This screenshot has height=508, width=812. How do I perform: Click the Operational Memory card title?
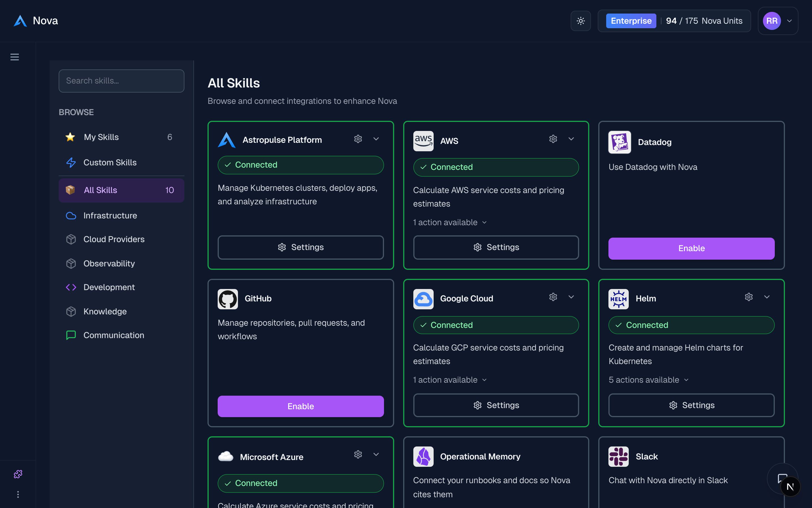point(480,457)
